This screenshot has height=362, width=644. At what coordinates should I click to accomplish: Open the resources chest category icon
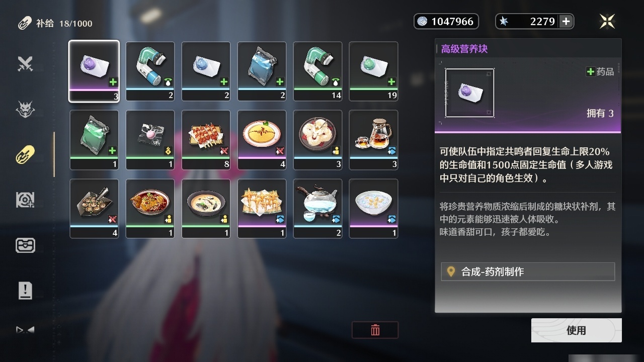pos(25,245)
